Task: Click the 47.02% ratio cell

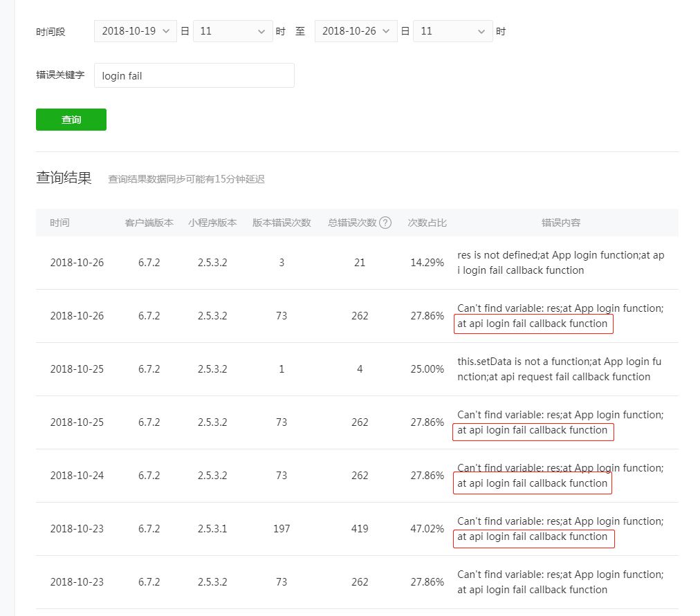Action: point(427,529)
